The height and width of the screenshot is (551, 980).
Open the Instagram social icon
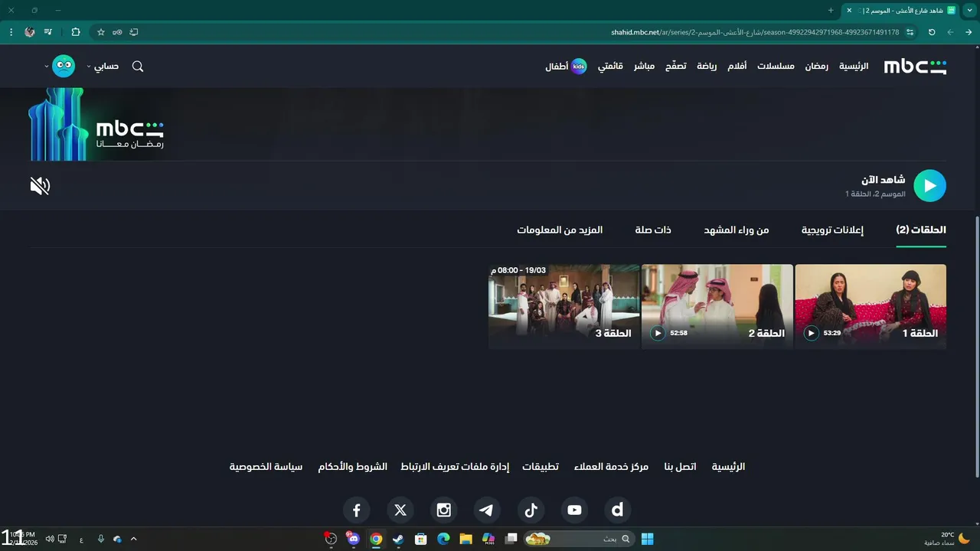pos(444,510)
